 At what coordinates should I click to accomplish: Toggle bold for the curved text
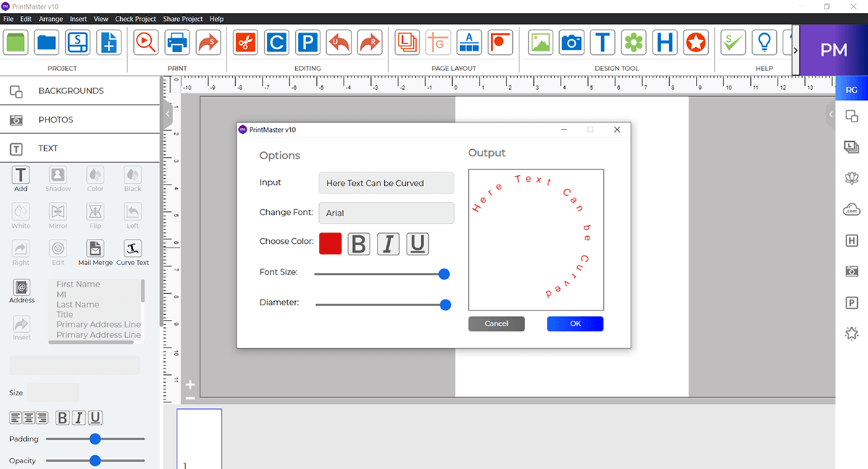(x=359, y=244)
